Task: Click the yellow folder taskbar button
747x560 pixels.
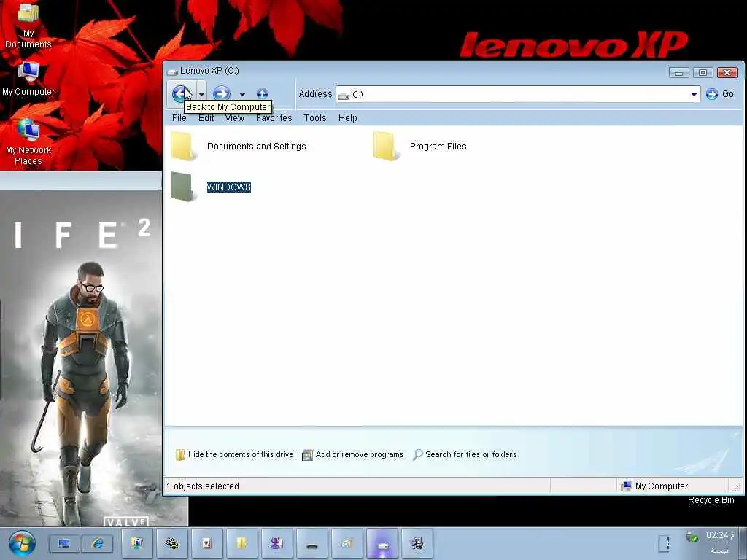Action: (242, 543)
